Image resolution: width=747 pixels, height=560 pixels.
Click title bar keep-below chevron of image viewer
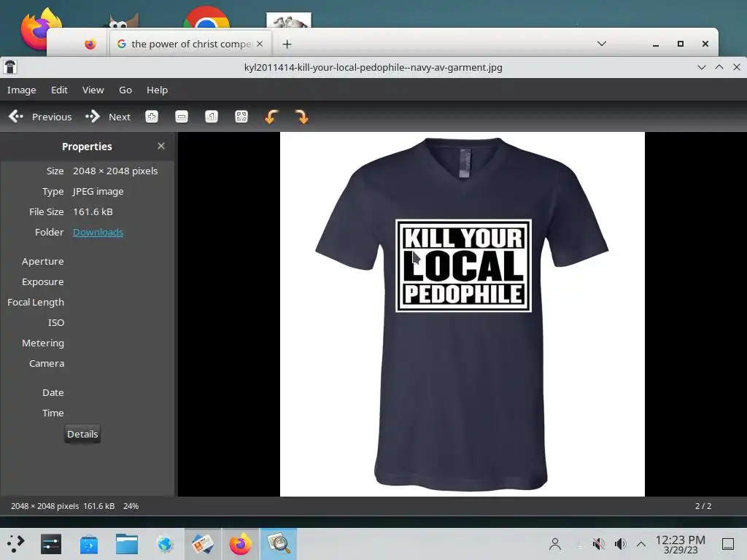point(702,67)
